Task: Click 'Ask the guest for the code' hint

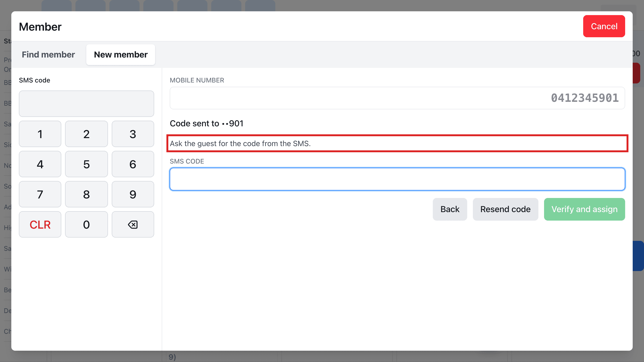Action: point(240,144)
